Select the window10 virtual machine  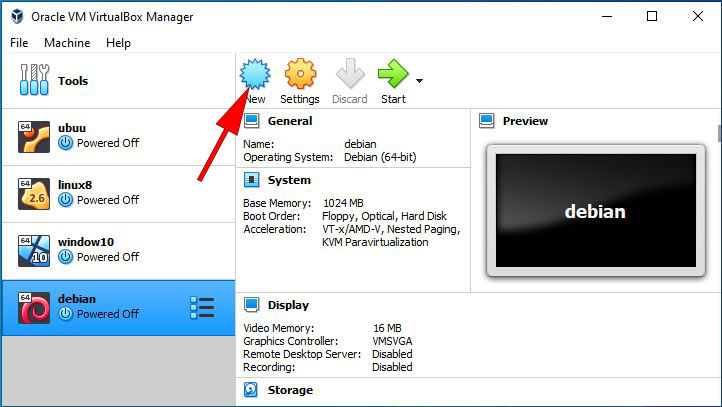[x=118, y=251]
